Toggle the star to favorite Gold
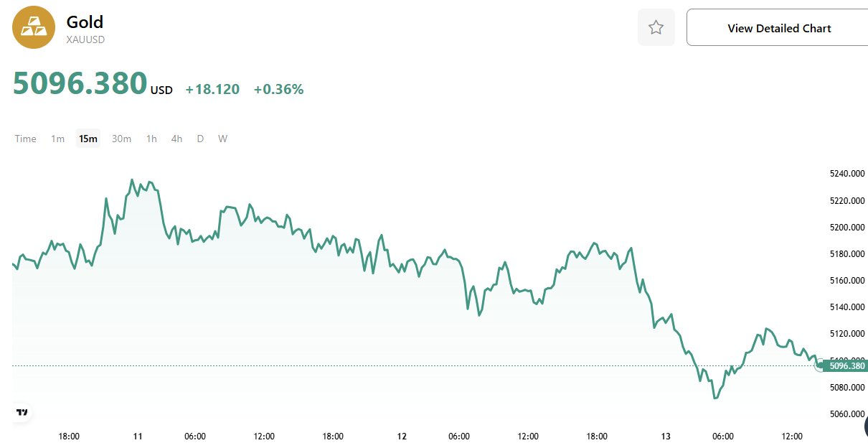The image size is (868, 448). [x=656, y=27]
